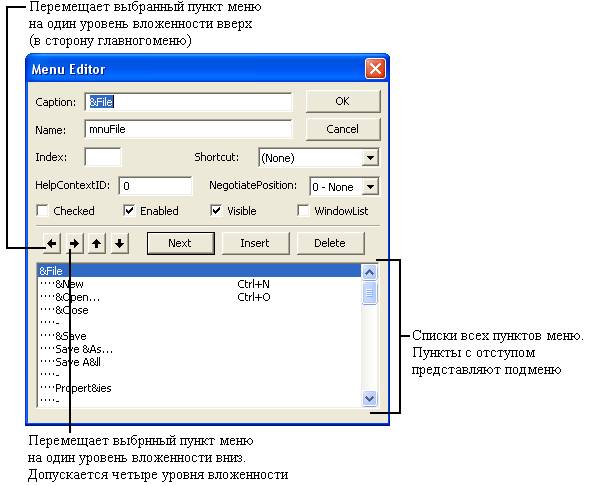Move menu item down with down arrow
Image resolution: width=592 pixels, height=485 pixels.
point(120,243)
